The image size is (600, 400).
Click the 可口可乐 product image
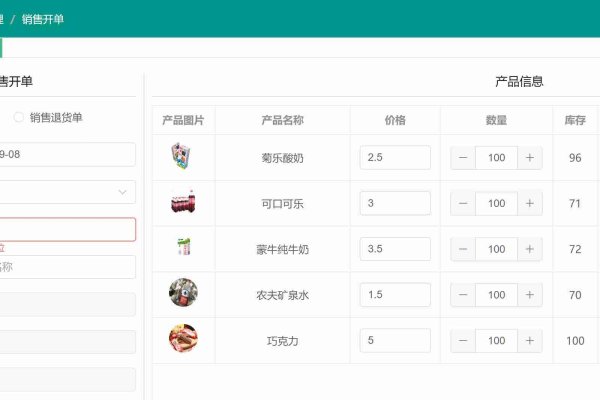tap(183, 201)
